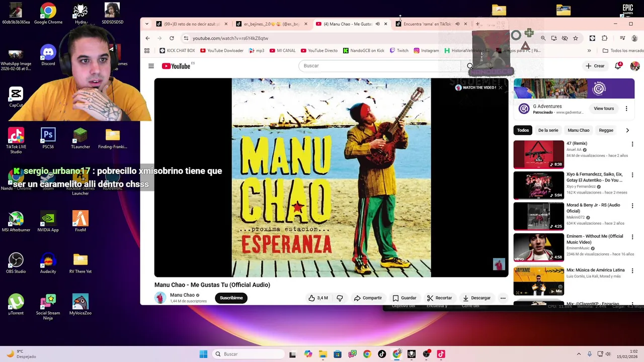Screen dimensions: 644x362
Task: Open options for the 47 (Remix) video
Action: point(632,144)
